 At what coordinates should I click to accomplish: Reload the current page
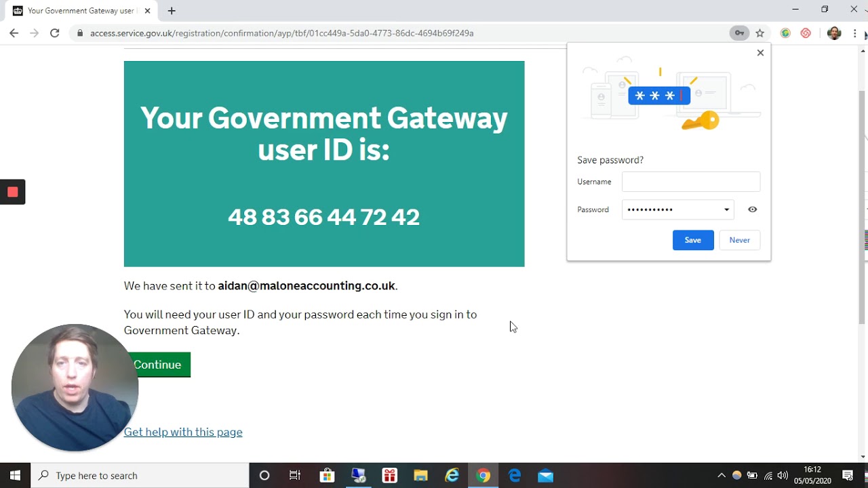click(55, 33)
